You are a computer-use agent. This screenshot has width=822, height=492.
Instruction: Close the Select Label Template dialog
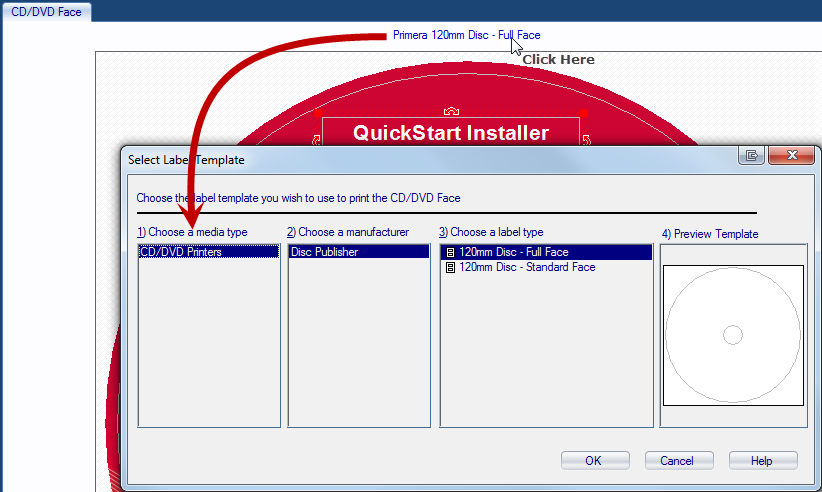791,156
